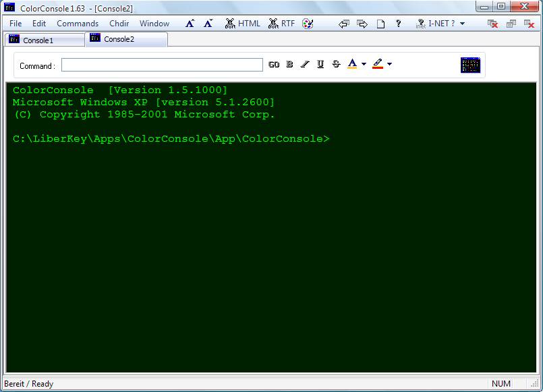The height and width of the screenshot is (392, 543).
Task: Open the color palette settings
Action: pyautogui.click(x=308, y=24)
